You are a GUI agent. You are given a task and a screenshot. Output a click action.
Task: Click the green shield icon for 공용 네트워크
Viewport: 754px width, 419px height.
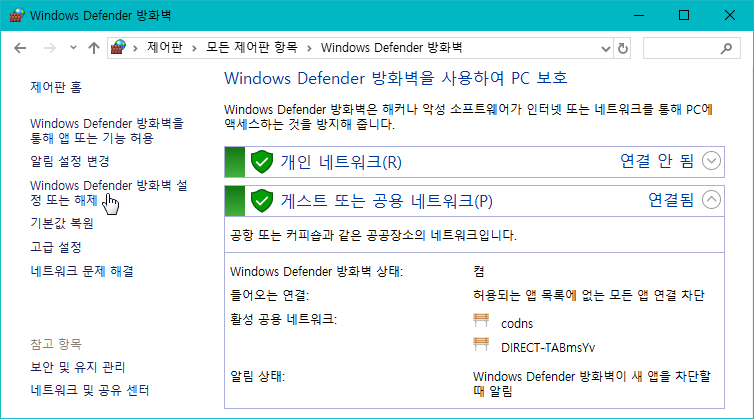coord(262,201)
